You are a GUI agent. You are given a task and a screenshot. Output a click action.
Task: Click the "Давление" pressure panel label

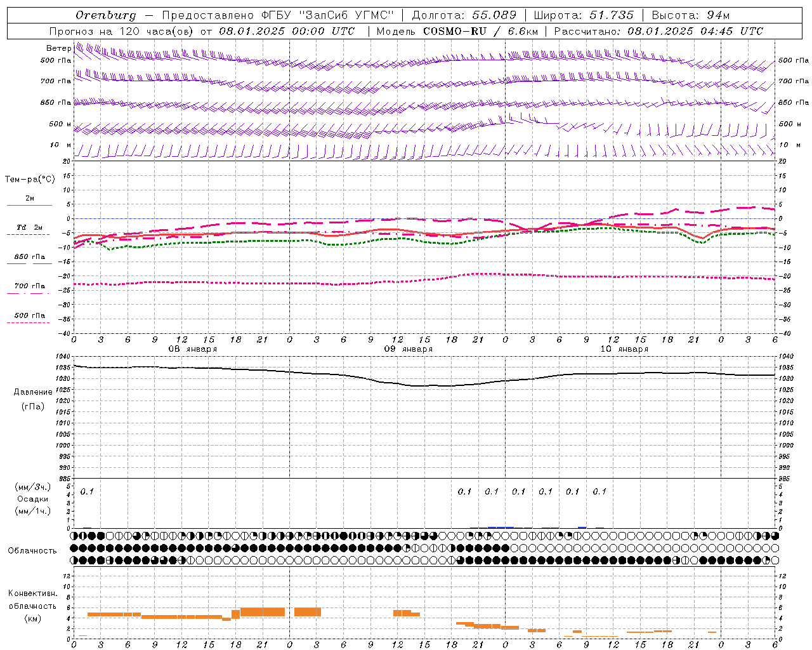[33, 392]
